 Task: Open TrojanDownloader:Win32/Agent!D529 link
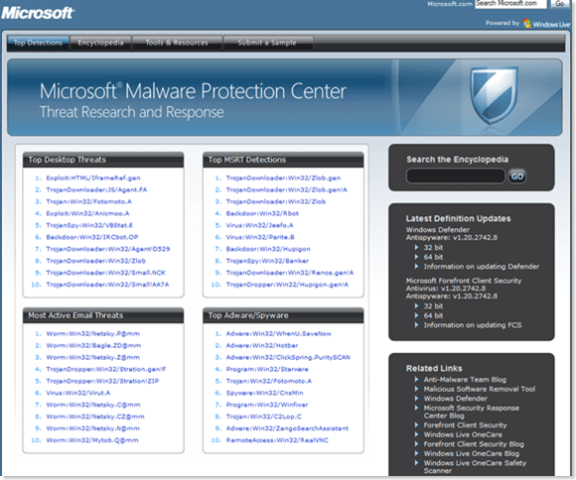[108, 249]
